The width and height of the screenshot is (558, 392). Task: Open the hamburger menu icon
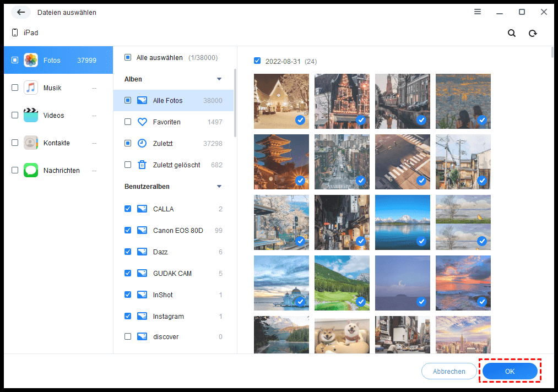(x=478, y=12)
